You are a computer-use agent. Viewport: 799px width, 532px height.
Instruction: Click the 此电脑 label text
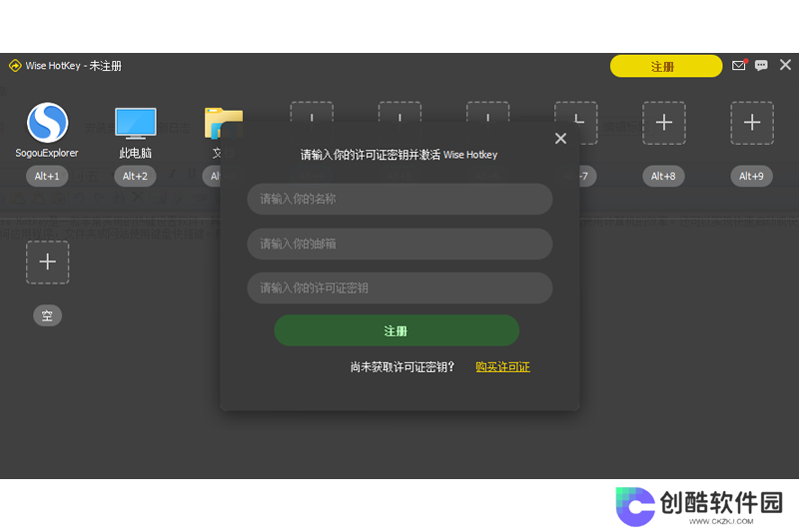click(135, 153)
